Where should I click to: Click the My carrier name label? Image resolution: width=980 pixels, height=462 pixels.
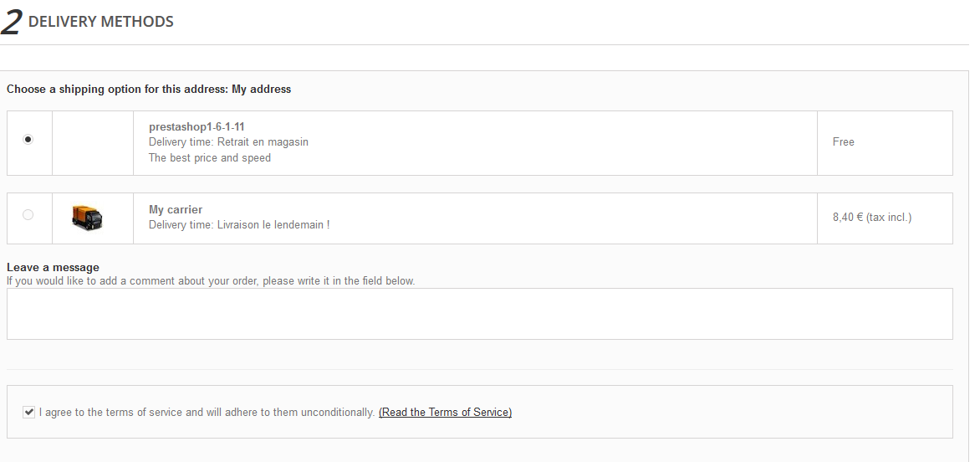176,210
